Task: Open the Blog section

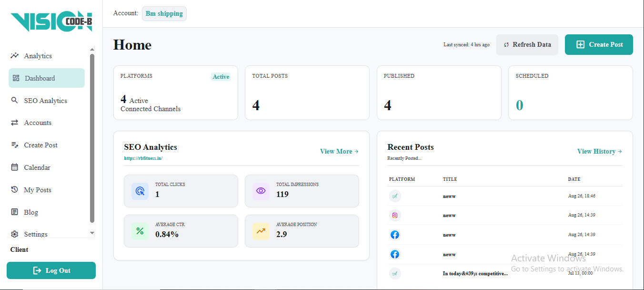Action: (x=47, y=212)
